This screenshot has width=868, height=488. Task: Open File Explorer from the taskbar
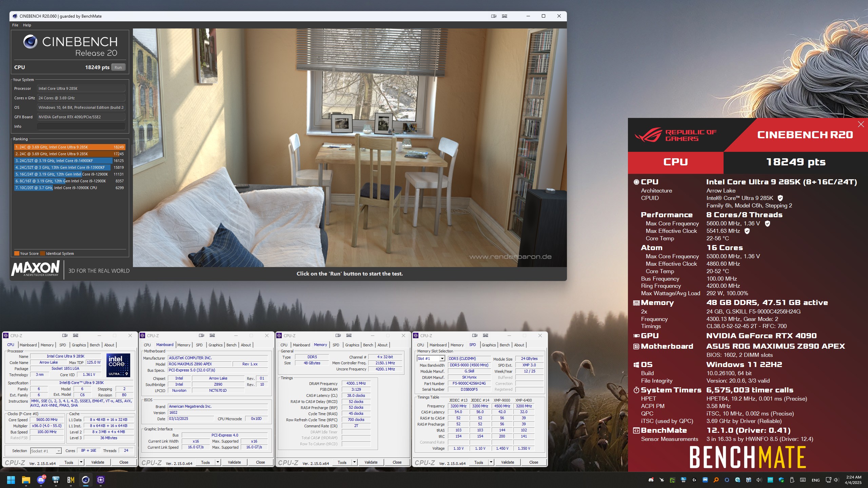click(26, 480)
